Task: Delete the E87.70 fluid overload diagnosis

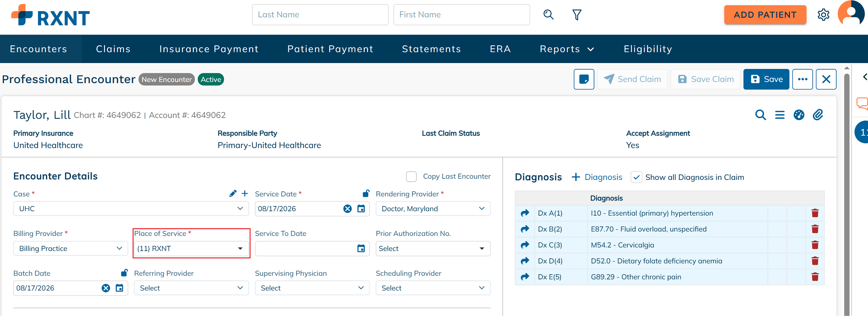Action: click(x=815, y=229)
